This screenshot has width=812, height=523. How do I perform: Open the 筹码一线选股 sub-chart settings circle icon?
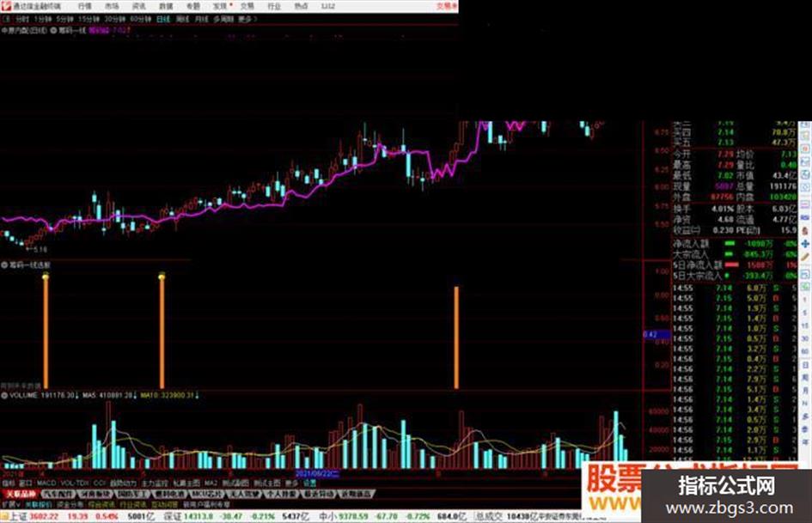point(4,265)
